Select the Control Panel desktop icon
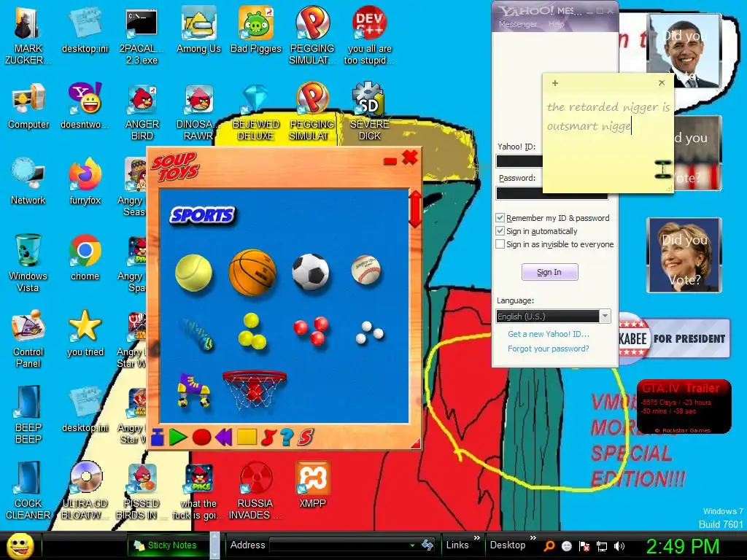 tap(28, 339)
